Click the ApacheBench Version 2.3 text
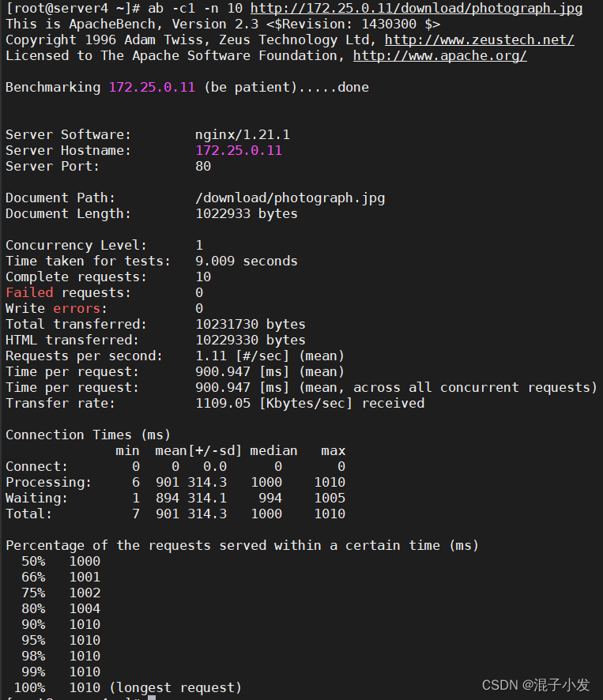Image resolution: width=603 pixels, height=700 pixels. click(164, 24)
